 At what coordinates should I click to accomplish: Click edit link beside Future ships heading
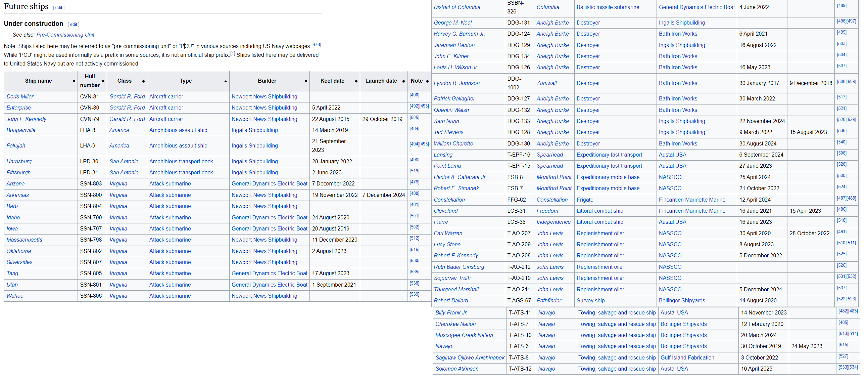click(59, 7)
